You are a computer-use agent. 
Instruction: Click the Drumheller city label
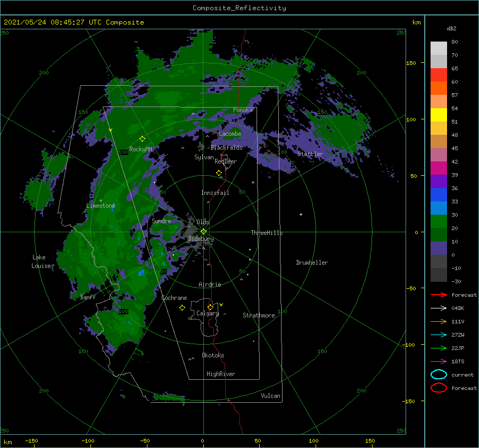[312, 263]
